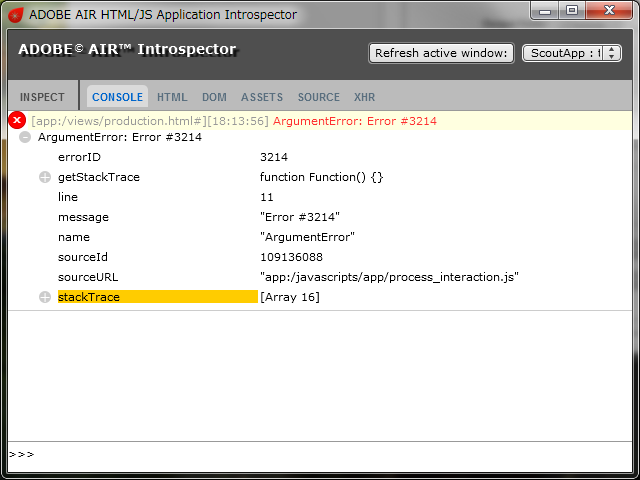Switch to the HTML tab
This screenshot has height=480, width=640.
[x=172, y=97]
